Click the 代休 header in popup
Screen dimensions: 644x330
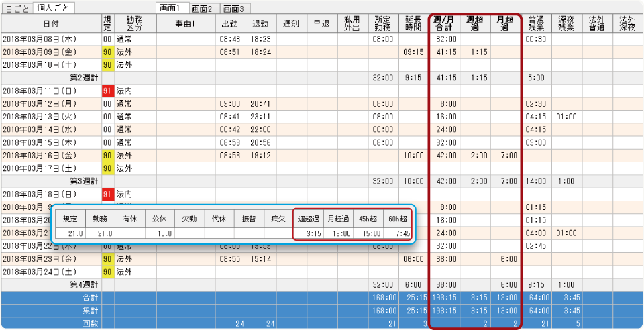coord(219,219)
